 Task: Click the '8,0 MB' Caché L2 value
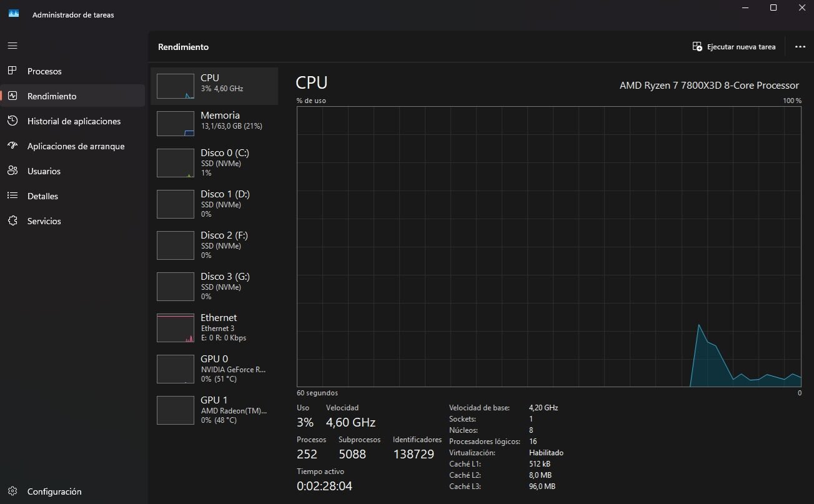pyautogui.click(x=540, y=475)
